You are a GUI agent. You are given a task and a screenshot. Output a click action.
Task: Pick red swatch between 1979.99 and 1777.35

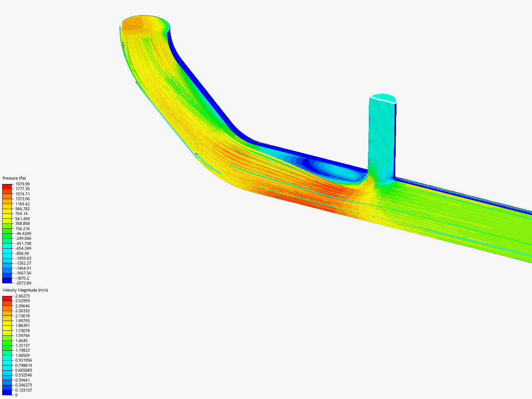7,187
